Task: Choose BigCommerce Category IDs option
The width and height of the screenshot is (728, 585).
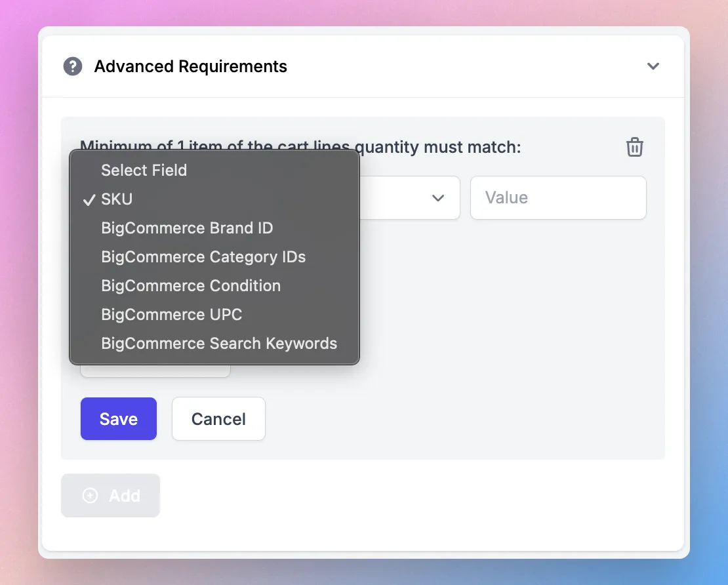Action: 214,256
